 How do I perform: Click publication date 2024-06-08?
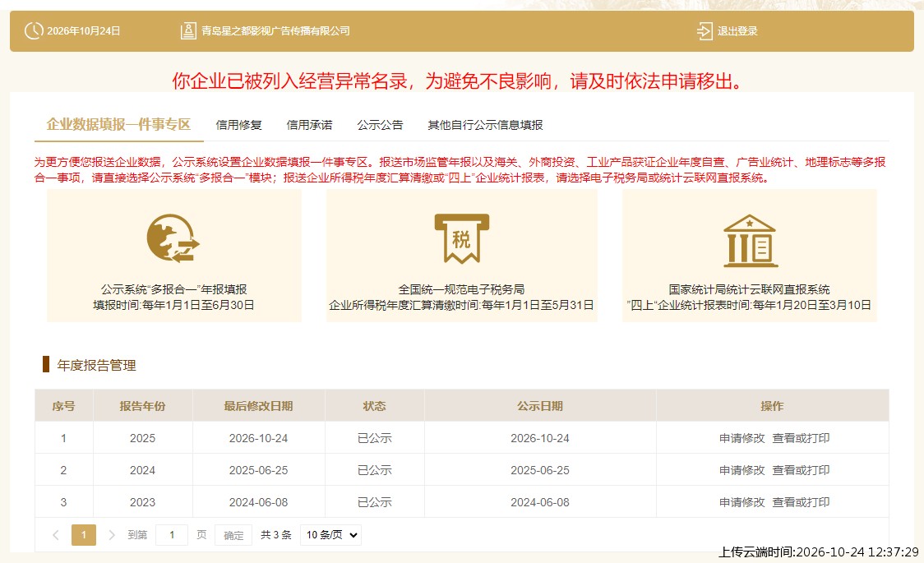click(540, 502)
